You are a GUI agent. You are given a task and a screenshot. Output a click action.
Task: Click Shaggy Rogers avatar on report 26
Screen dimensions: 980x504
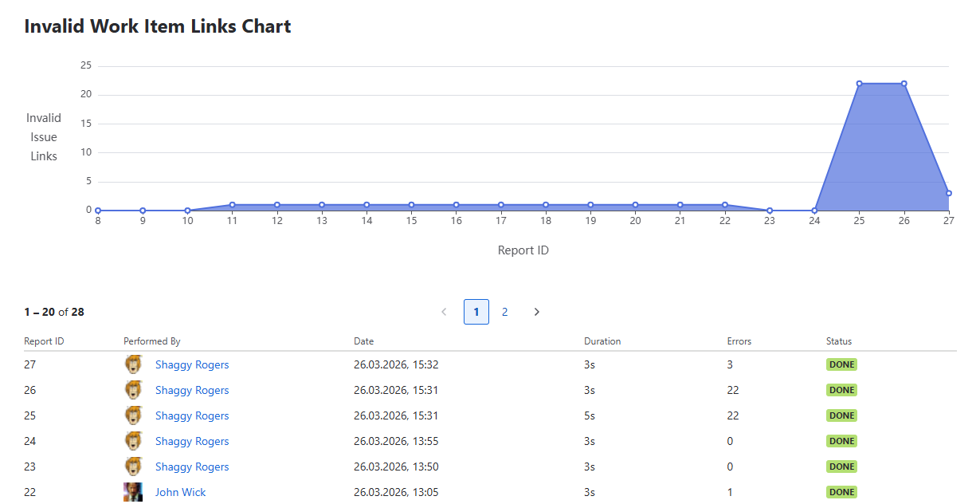click(133, 390)
